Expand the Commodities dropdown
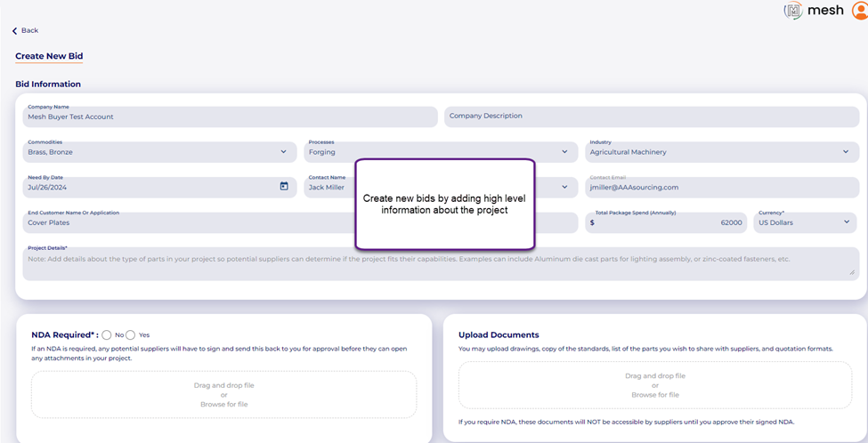868x443 pixels. [x=283, y=152]
